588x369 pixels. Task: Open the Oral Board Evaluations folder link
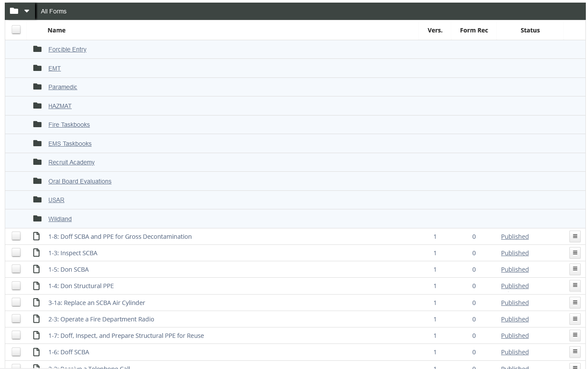[x=80, y=181]
